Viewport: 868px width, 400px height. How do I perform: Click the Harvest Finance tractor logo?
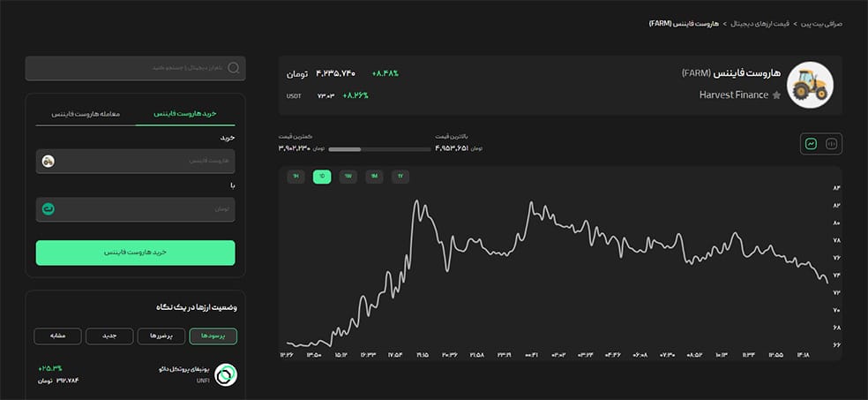pyautogui.click(x=810, y=85)
